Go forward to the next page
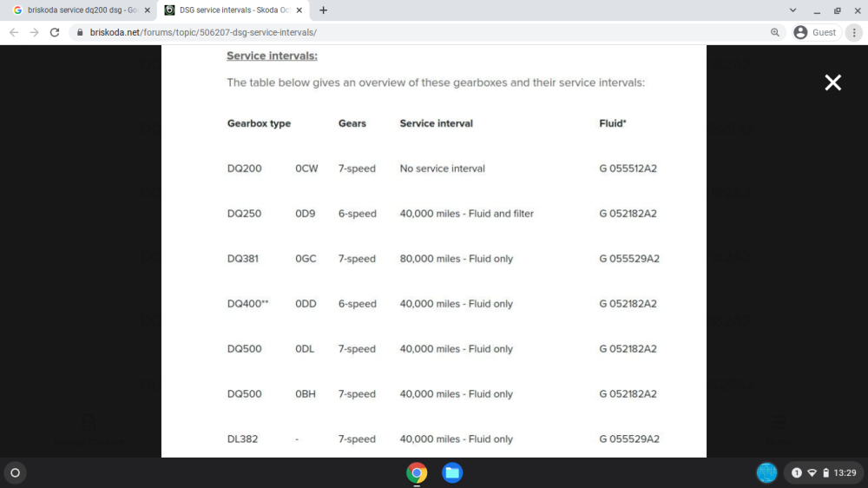Viewport: 868px width, 488px height. pos(35,33)
